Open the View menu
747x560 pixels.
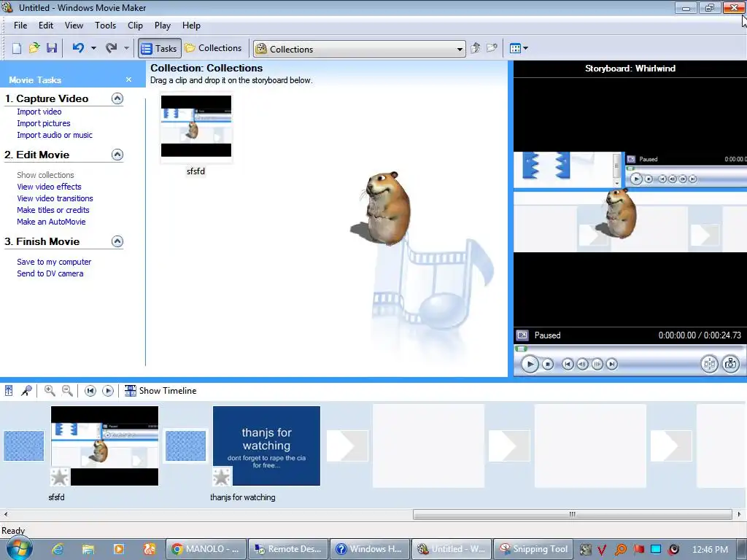click(74, 26)
